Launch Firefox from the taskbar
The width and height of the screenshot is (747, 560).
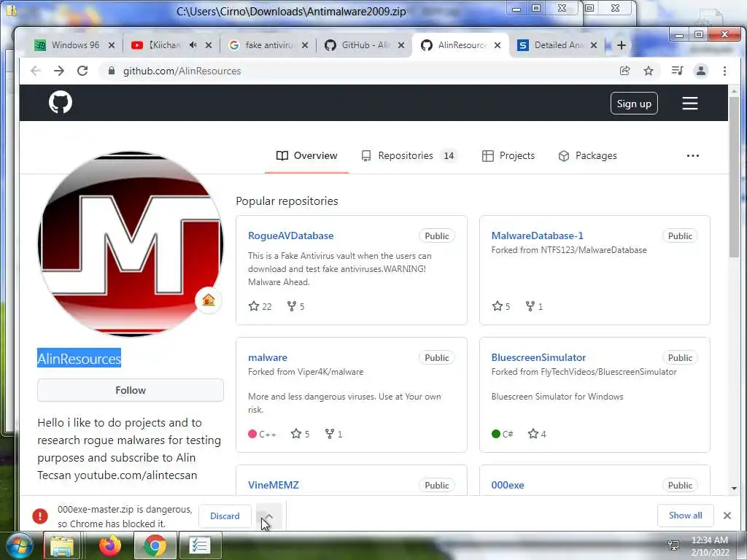[x=110, y=545]
